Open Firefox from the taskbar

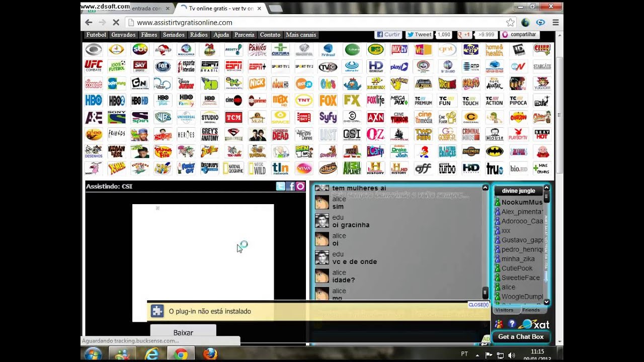click(210, 354)
